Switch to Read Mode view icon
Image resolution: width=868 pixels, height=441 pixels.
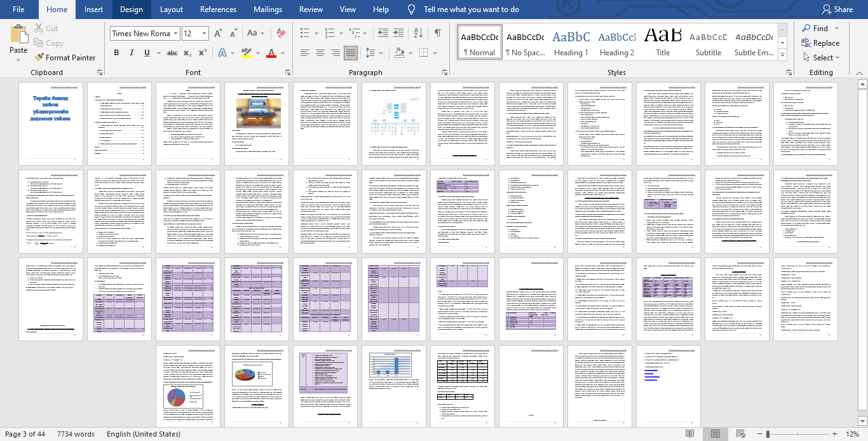coord(689,434)
